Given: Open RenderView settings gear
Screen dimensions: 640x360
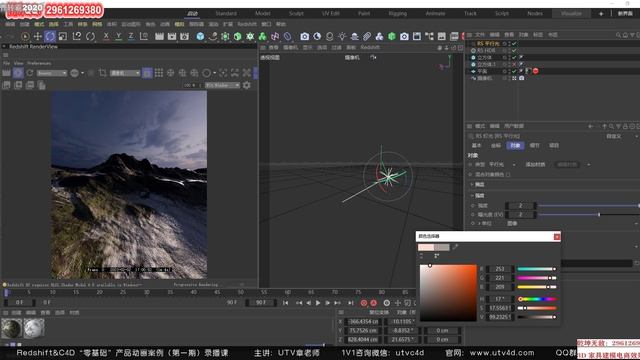Looking at the screenshot, I should point(247,85).
